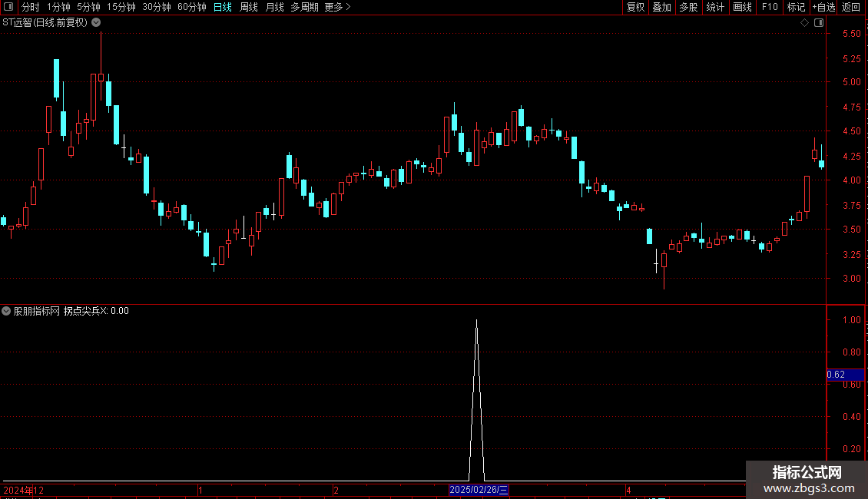The width and height of the screenshot is (868, 499).
Task: Open the 多股 multi-stock view
Action: 688,7
